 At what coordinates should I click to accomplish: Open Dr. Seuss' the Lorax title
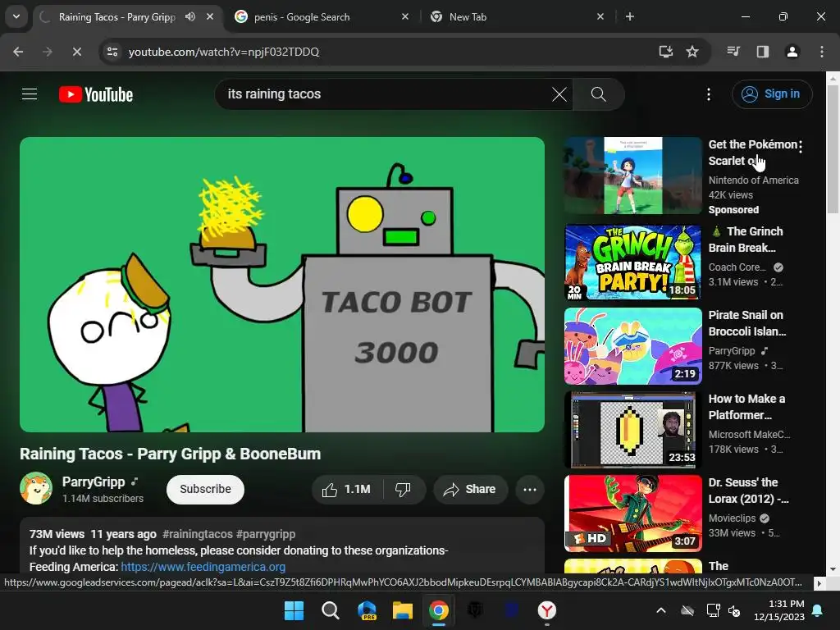click(748, 491)
